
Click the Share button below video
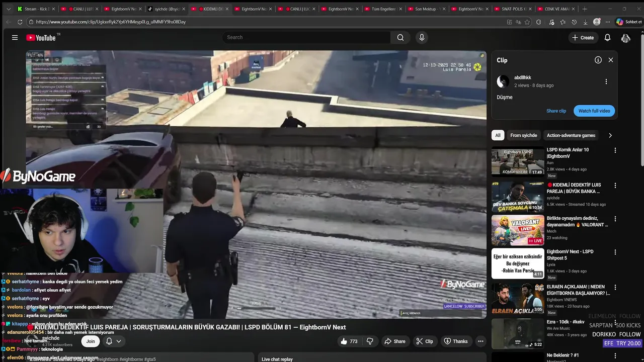(395, 341)
